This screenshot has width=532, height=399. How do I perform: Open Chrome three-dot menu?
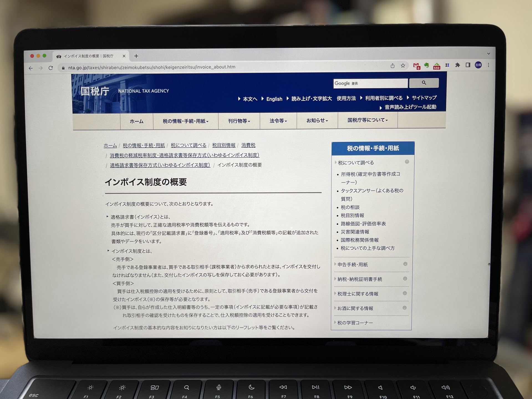tap(488, 65)
